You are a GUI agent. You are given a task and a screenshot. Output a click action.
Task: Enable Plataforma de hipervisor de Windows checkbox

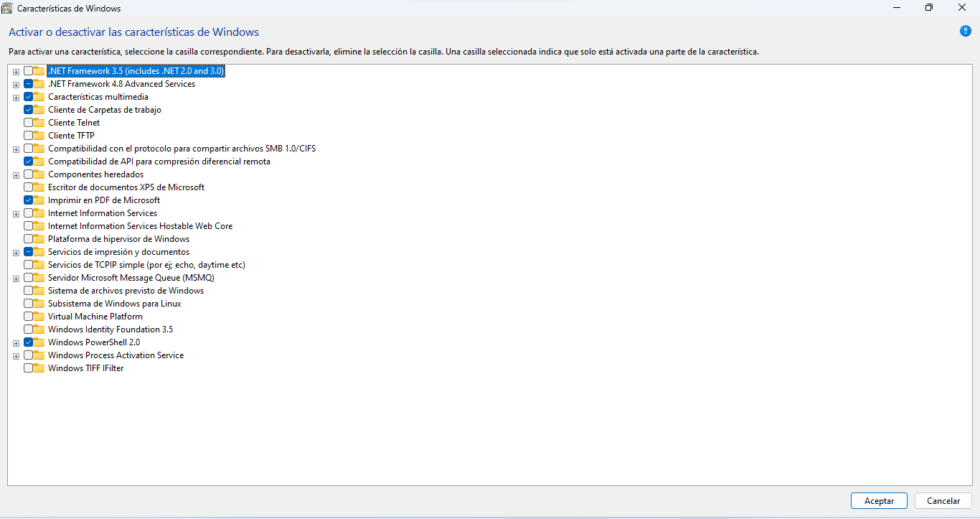28,239
